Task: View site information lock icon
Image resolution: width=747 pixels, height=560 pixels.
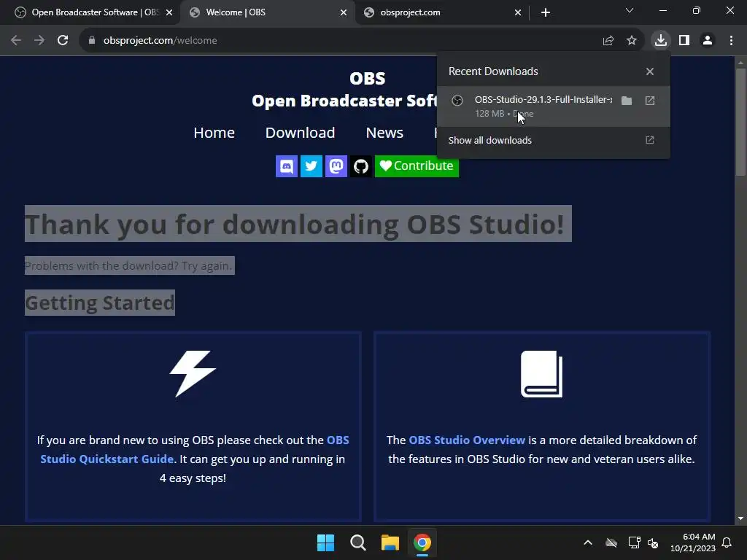Action: [92, 41]
